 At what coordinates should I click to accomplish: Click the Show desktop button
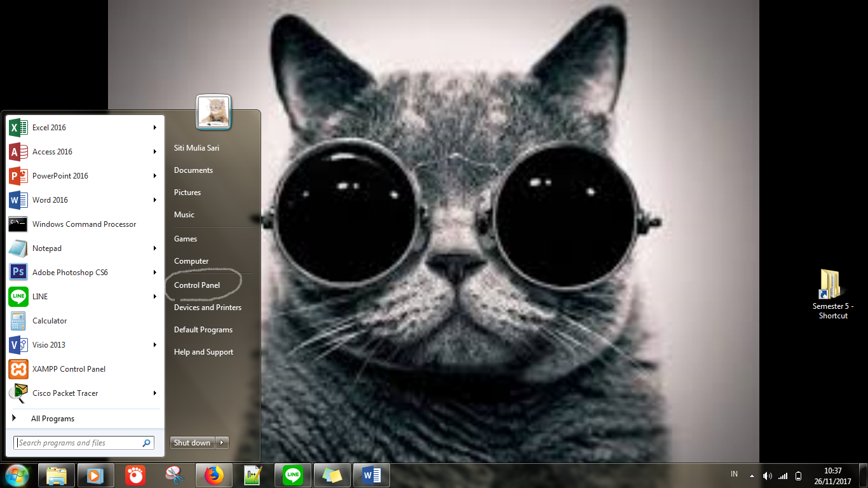[864, 476]
